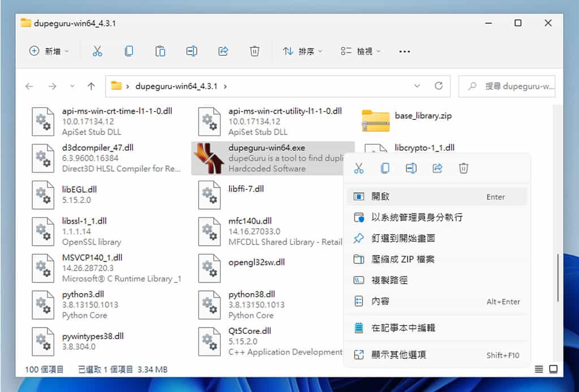Click the Forward navigation arrow
The image size is (579, 392).
pyautogui.click(x=53, y=86)
